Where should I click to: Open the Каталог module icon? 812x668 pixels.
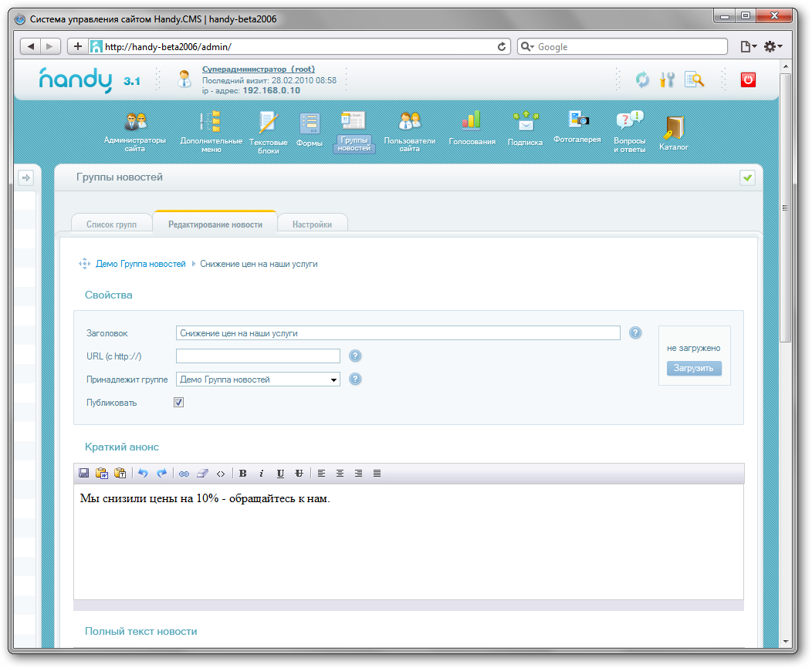tap(673, 128)
